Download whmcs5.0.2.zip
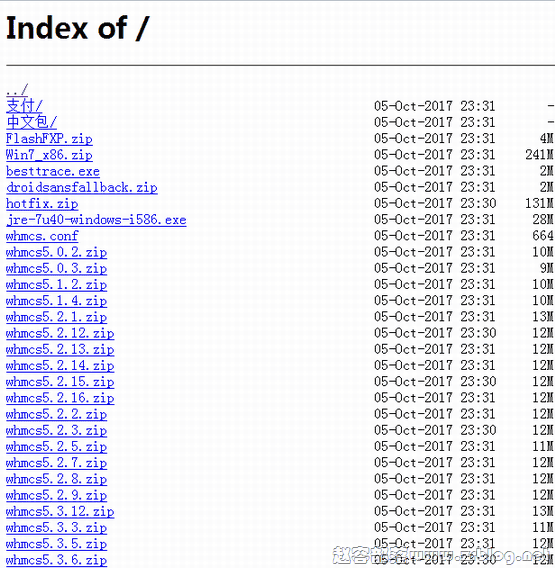 pyautogui.click(x=57, y=252)
